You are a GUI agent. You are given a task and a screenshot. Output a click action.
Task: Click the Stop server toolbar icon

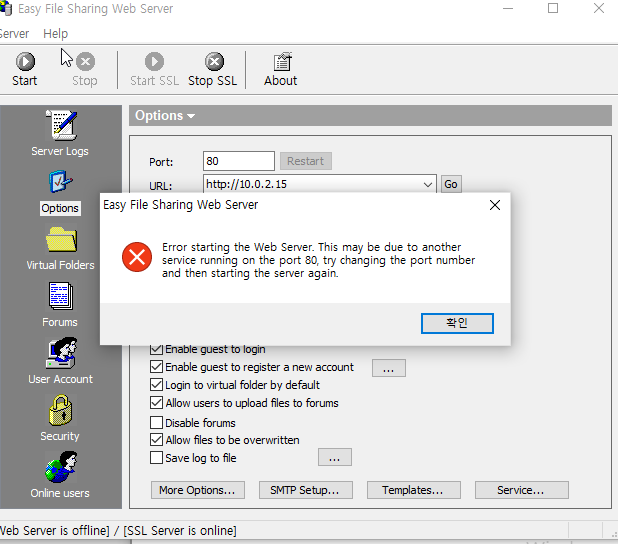click(86, 61)
